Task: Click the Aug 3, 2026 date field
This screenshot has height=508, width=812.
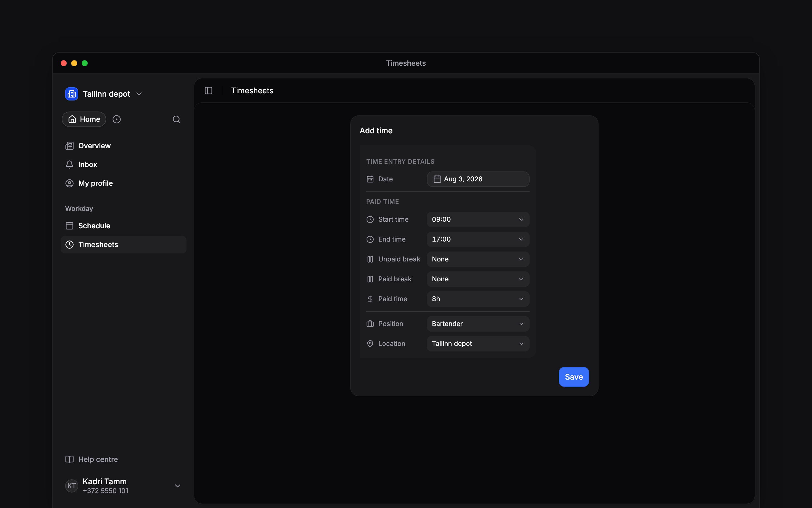Action: [x=478, y=179]
